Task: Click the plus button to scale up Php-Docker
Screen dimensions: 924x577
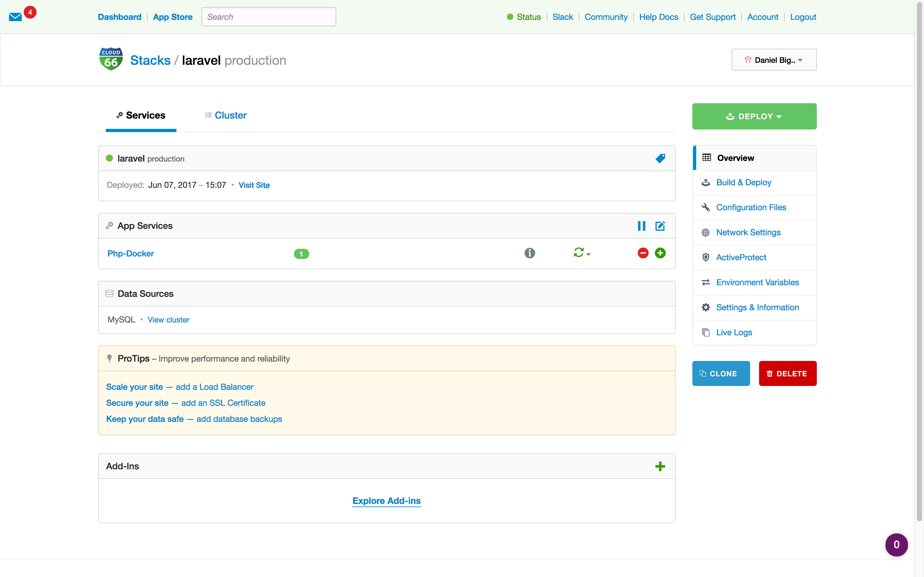Action: coord(660,253)
